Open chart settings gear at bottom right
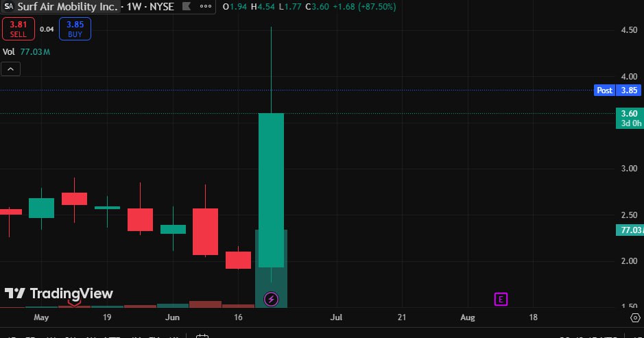644x338 pixels. (x=635, y=317)
